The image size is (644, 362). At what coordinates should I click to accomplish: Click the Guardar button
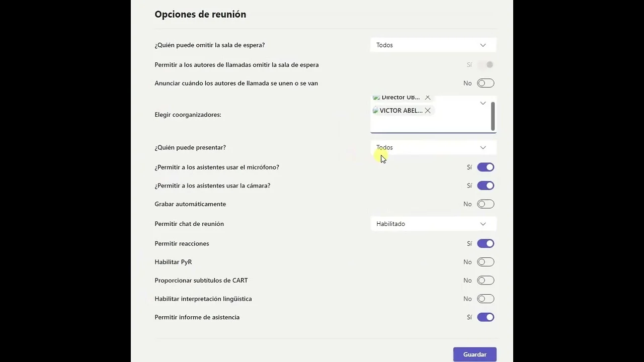(x=474, y=354)
